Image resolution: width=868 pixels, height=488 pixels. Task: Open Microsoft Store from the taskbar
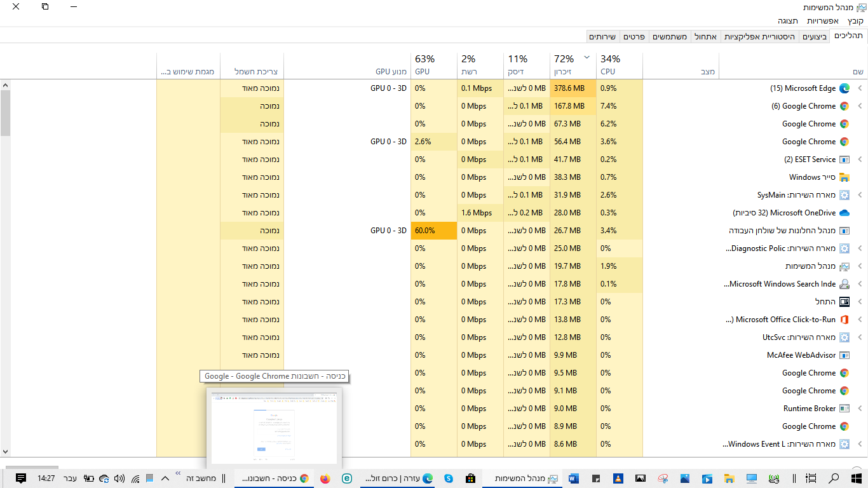[471, 478]
